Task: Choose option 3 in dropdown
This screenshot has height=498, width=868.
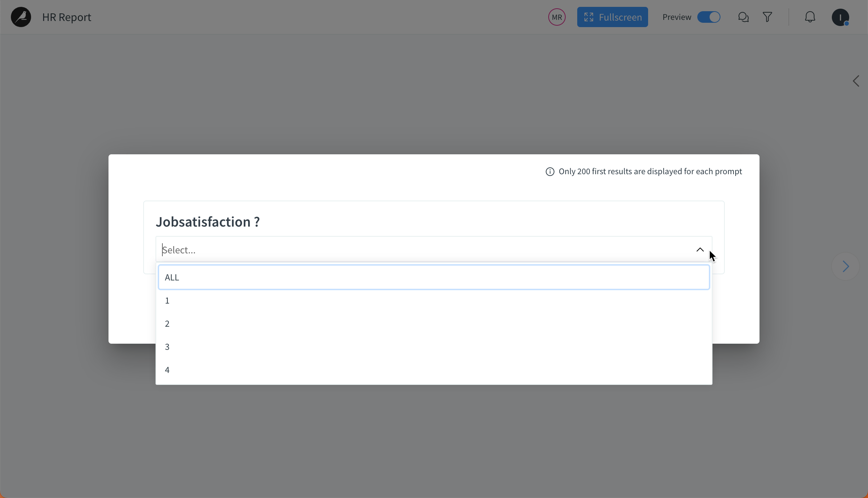Action: tap(434, 347)
